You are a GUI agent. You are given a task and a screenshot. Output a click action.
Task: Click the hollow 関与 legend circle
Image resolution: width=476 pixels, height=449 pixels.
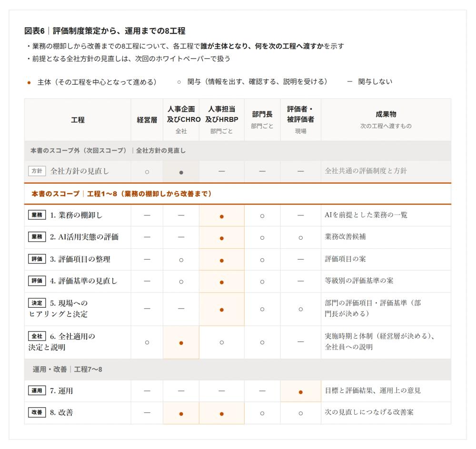click(179, 82)
